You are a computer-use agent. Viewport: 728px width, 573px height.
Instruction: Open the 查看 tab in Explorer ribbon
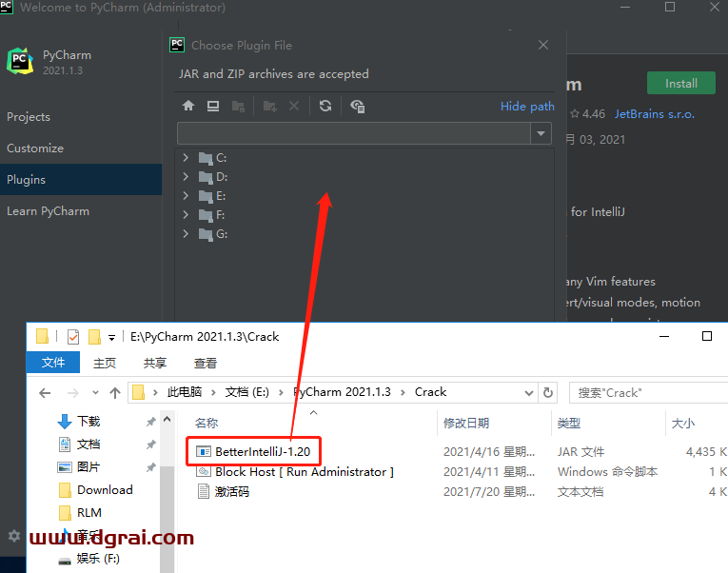[x=206, y=363]
